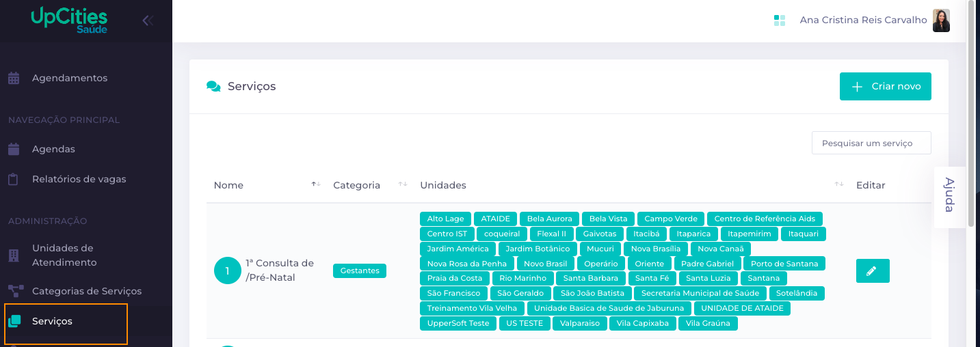The width and height of the screenshot is (980, 347).
Task: Click the Pesquisar um serviço search field
Action: [871, 143]
